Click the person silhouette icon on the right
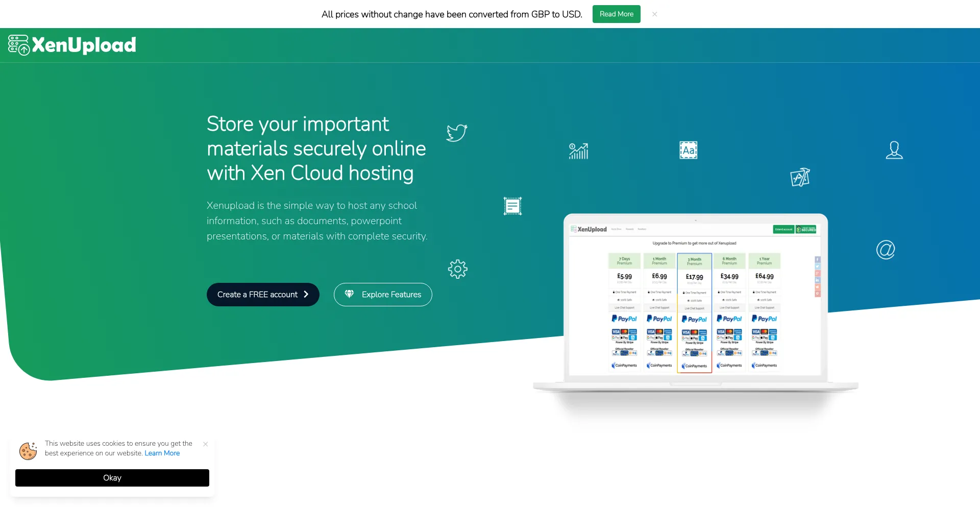 coord(894,150)
